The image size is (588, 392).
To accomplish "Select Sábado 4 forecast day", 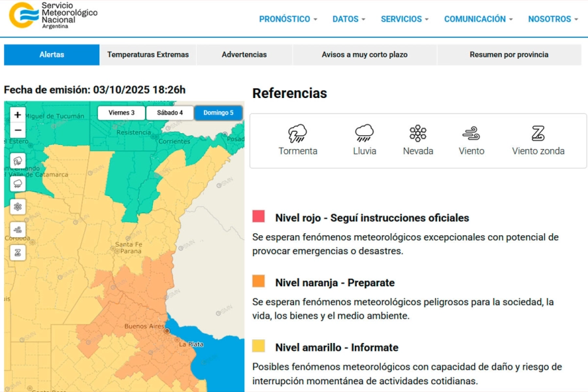I will click(170, 113).
